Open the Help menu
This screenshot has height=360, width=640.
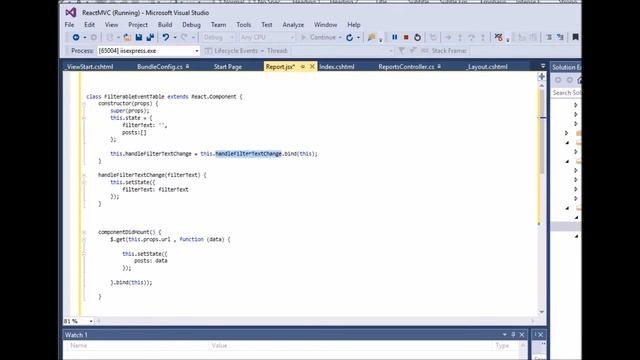tap(354, 25)
